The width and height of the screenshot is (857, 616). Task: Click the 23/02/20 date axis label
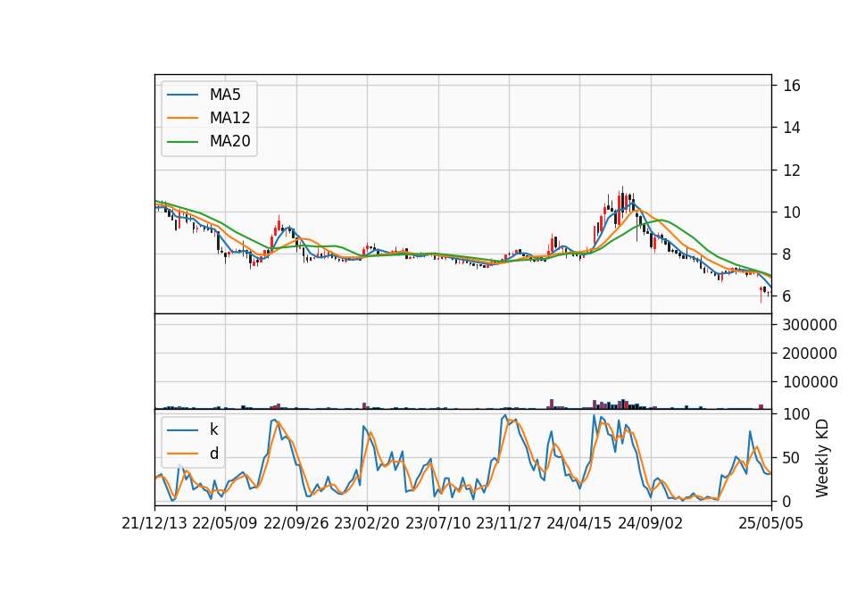point(367,523)
